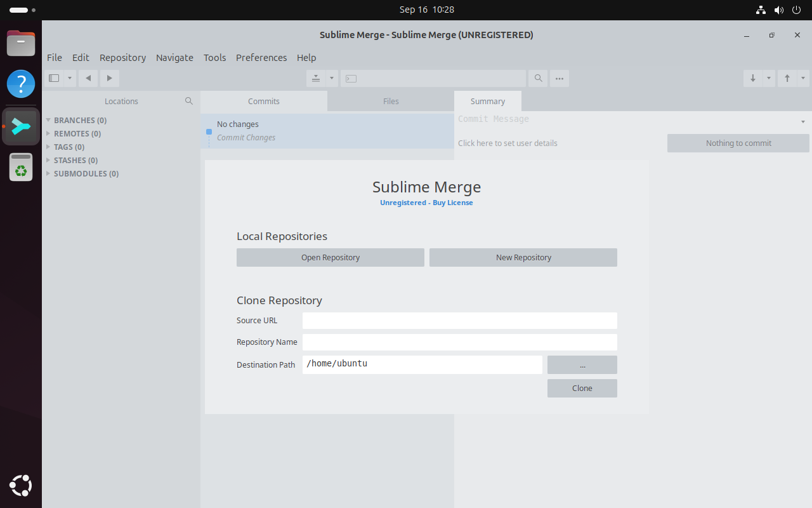Select the Summary tab

(x=488, y=101)
